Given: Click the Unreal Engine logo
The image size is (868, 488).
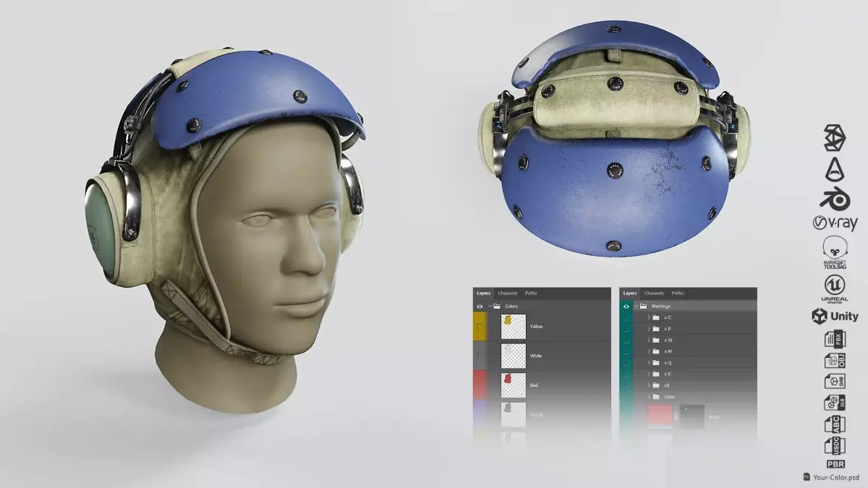Looking at the screenshot, I should (x=835, y=288).
